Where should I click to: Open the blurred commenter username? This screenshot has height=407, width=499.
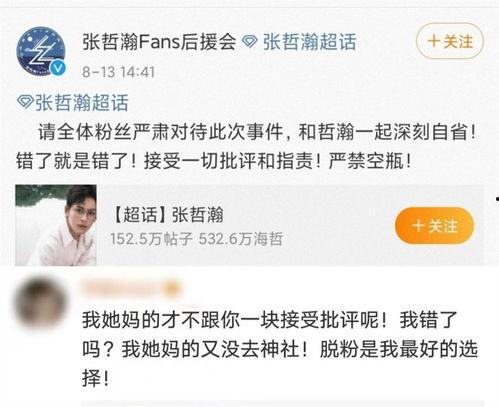124,288
